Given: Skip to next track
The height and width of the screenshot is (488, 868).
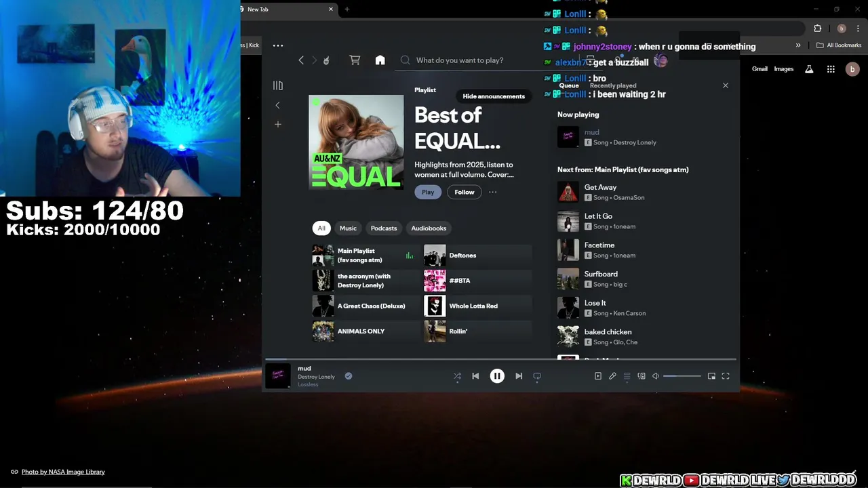Looking at the screenshot, I should pos(519,376).
